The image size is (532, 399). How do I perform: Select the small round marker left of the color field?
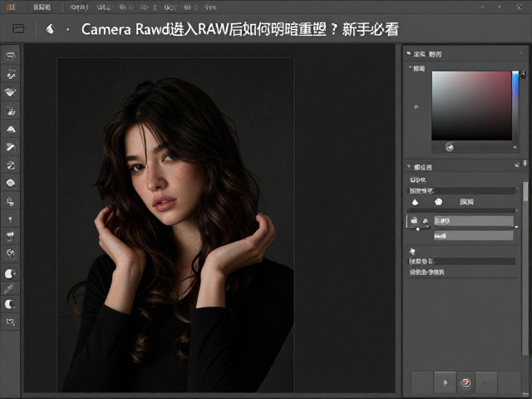(416, 107)
